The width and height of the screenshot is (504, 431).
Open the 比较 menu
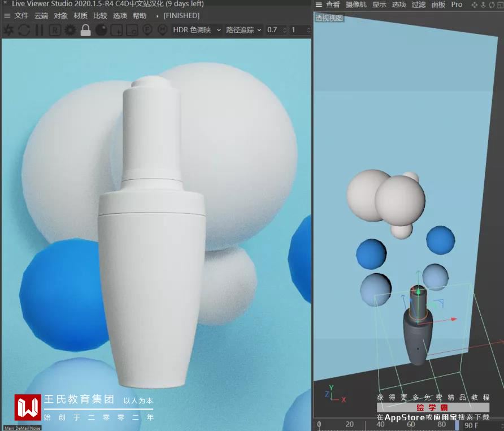[100, 16]
